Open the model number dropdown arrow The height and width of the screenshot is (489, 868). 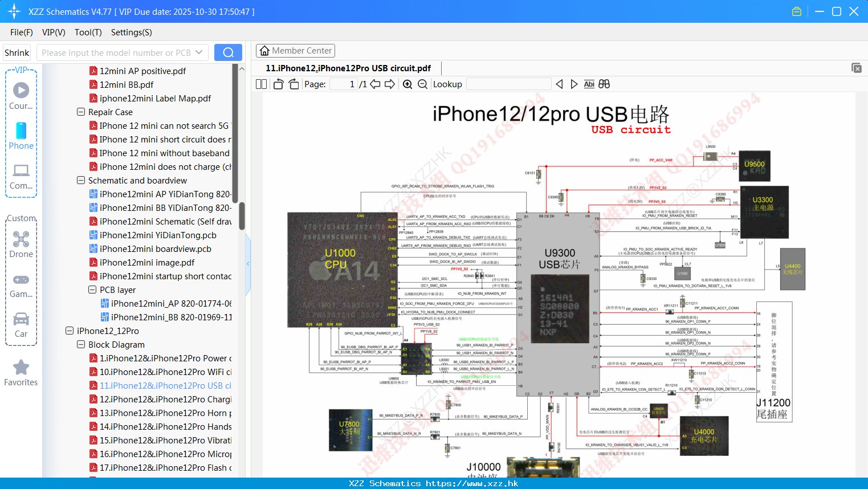point(199,52)
